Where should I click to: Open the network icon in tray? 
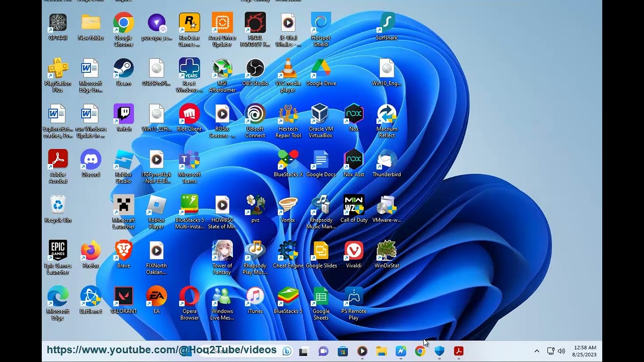coord(551,351)
